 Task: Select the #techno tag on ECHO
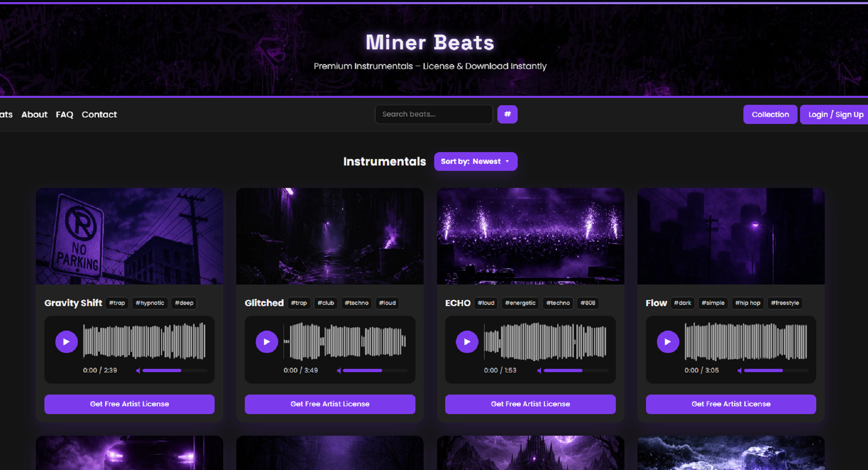(558, 303)
